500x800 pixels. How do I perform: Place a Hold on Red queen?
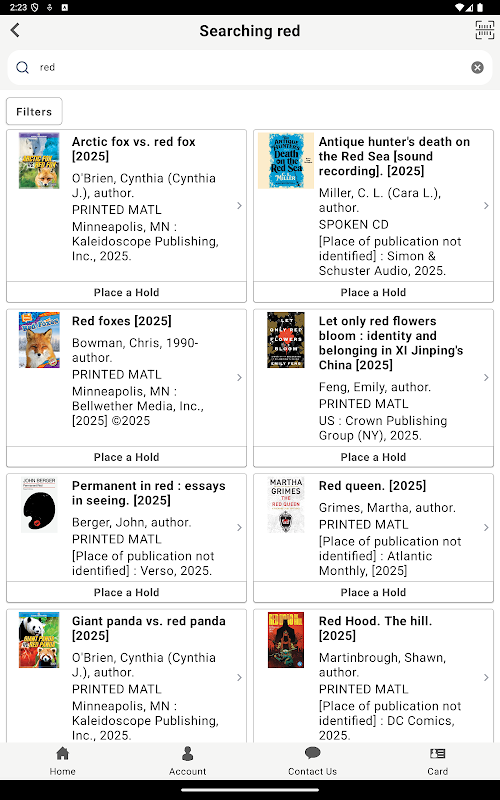(x=373, y=592)
